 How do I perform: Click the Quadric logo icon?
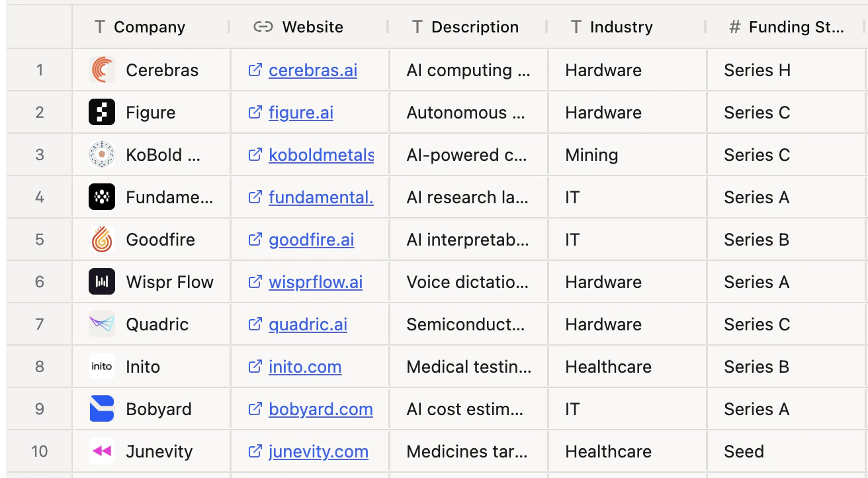coord(101,324)
